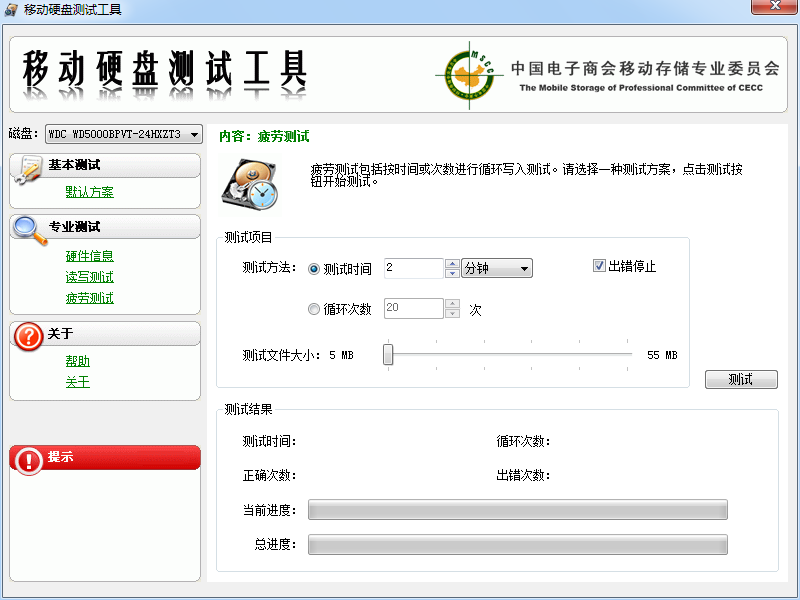800x600 pixels.
Task: Decrease test time with down arrow
Action: [452, 274]
